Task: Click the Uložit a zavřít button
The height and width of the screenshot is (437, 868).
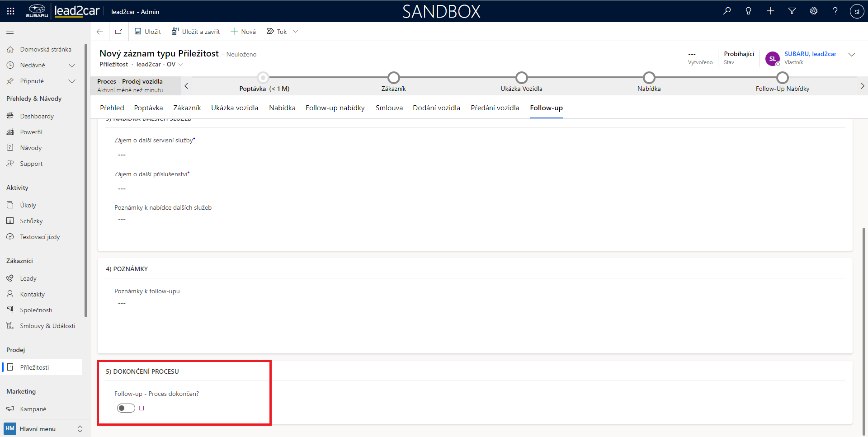Action: coord(196,32)
